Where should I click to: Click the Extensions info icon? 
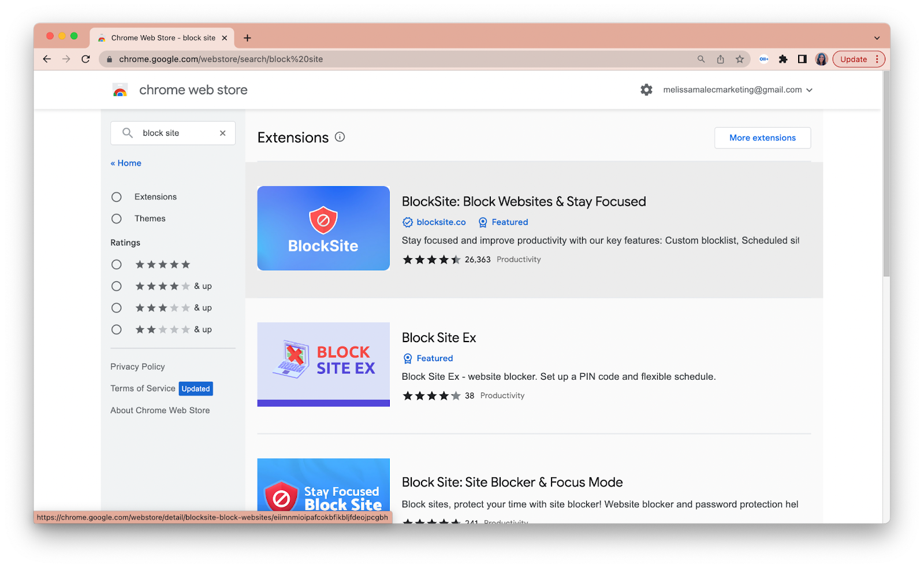click(x=340, y=137)
